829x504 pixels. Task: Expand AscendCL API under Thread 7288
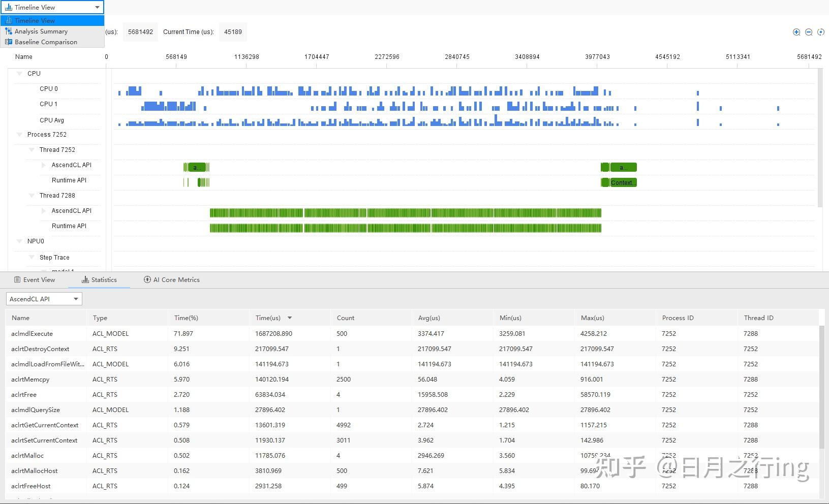[44, 210]
